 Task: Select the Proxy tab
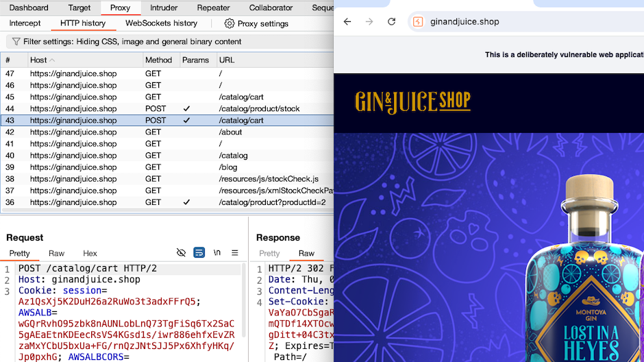pyautogui.click(x=120, y=8)
